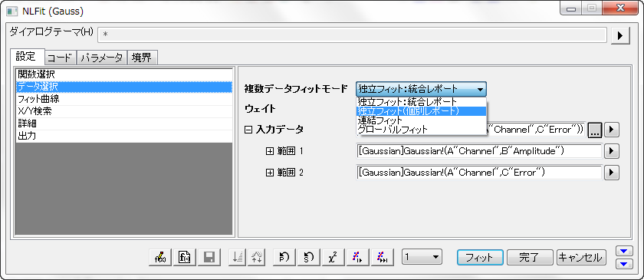The width and height of the screenshot is (644, 280).
Task: Click the create new fitting function icon
Action: click(x=185, y=258)
